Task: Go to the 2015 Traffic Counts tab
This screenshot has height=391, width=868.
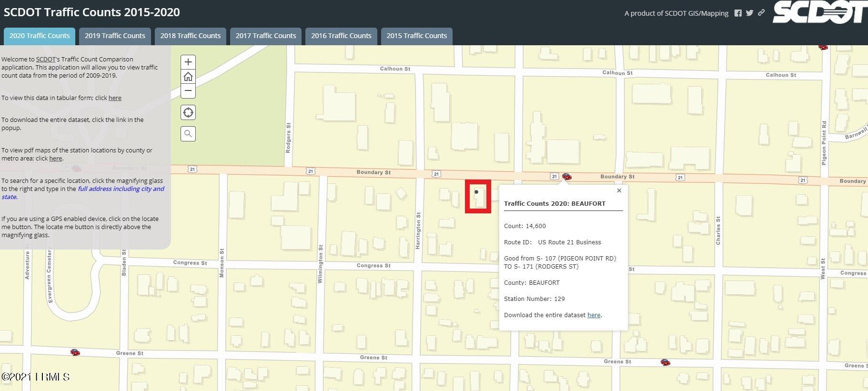Action: click(x=417, y=36)
